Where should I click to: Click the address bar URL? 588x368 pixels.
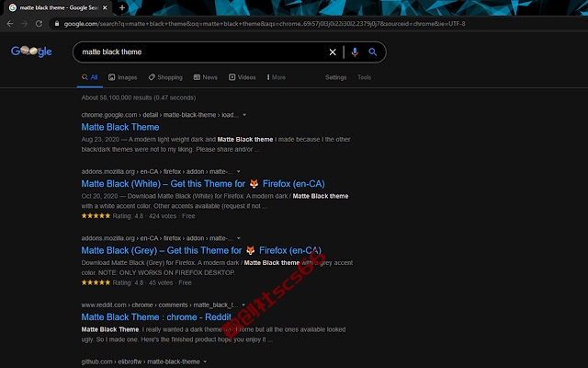click(x=265, y=24)
